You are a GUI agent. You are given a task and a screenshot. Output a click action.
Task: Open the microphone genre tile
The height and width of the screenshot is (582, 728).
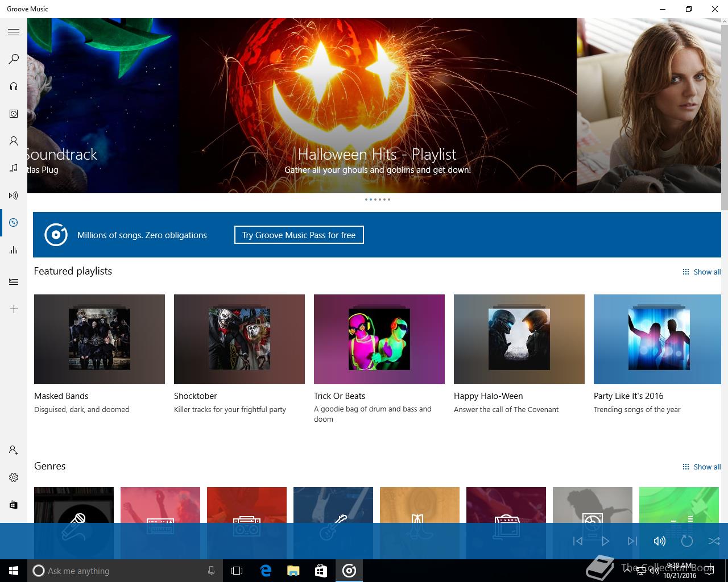click(x=74, y=523)
